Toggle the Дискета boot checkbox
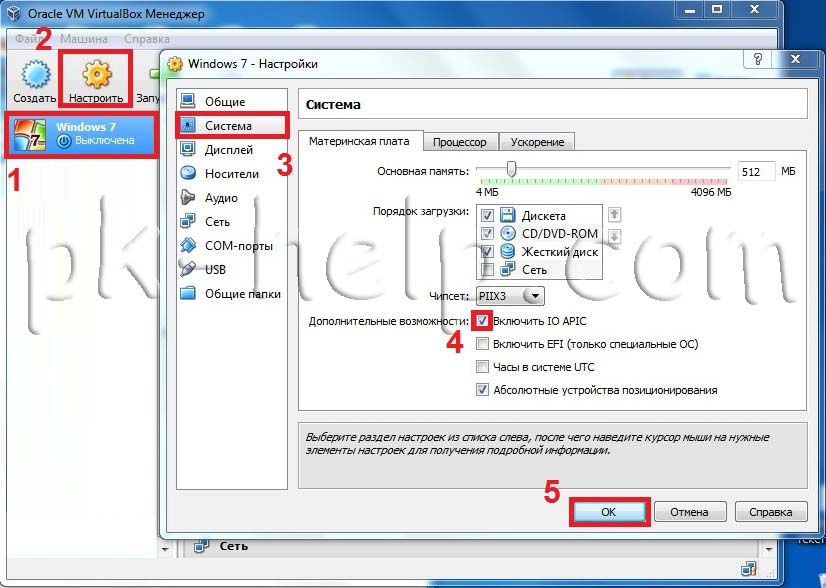826x588 pixels. coord(487,215)
